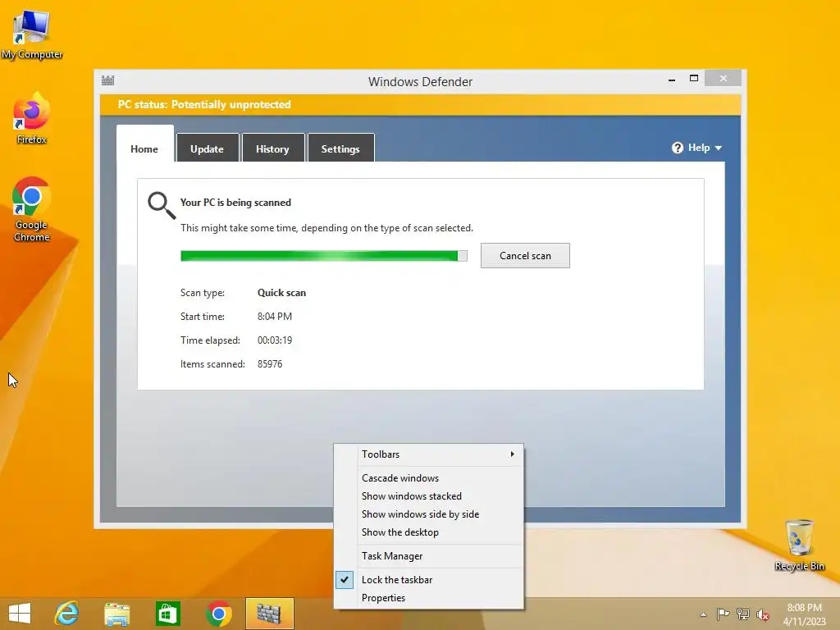840x630 pixels.
Task: Launch Windows Store from the taskbar
Action: (167, 614)
